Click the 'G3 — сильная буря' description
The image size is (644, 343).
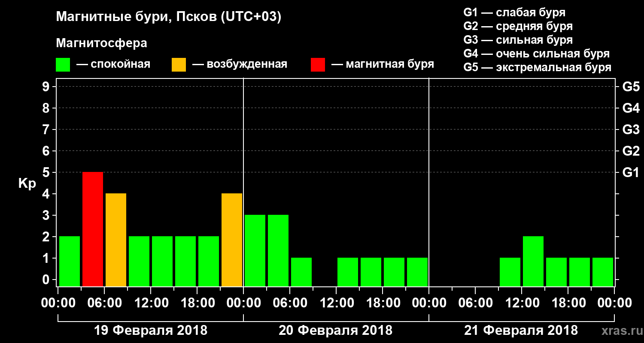coord(518,40)
